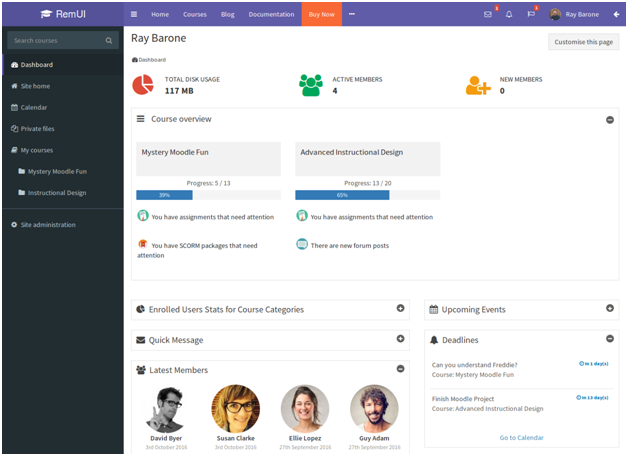Click the orange New Members icon

(478, 85)
